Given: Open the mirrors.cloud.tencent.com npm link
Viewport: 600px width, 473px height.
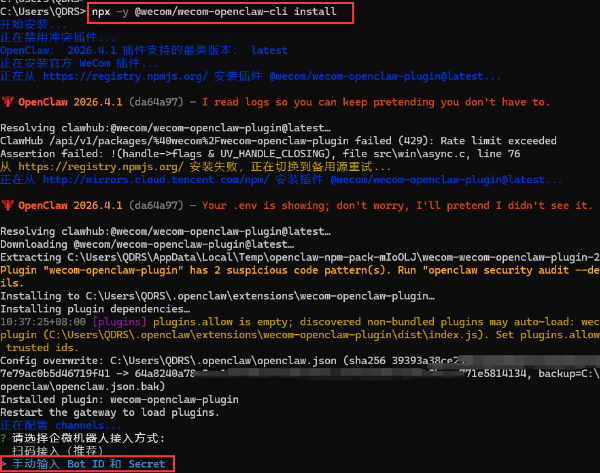Looking at the screenshot, I should (x=155, y=180).
